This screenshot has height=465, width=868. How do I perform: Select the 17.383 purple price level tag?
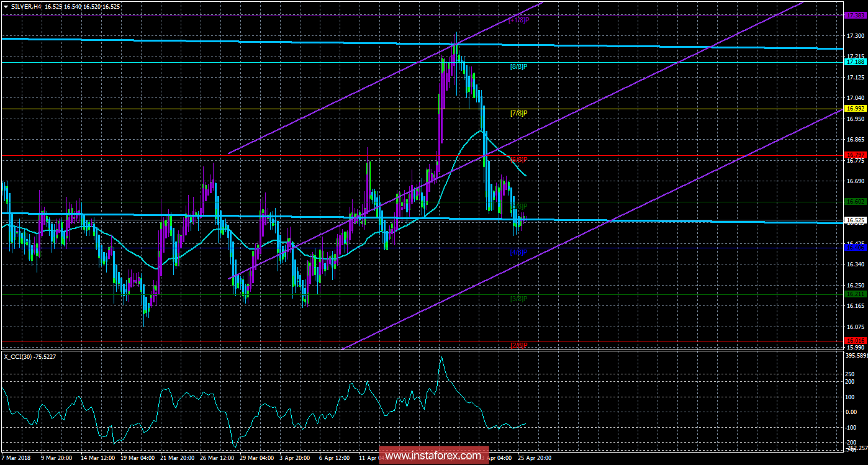pyautogui.click(x=854, y=15)
